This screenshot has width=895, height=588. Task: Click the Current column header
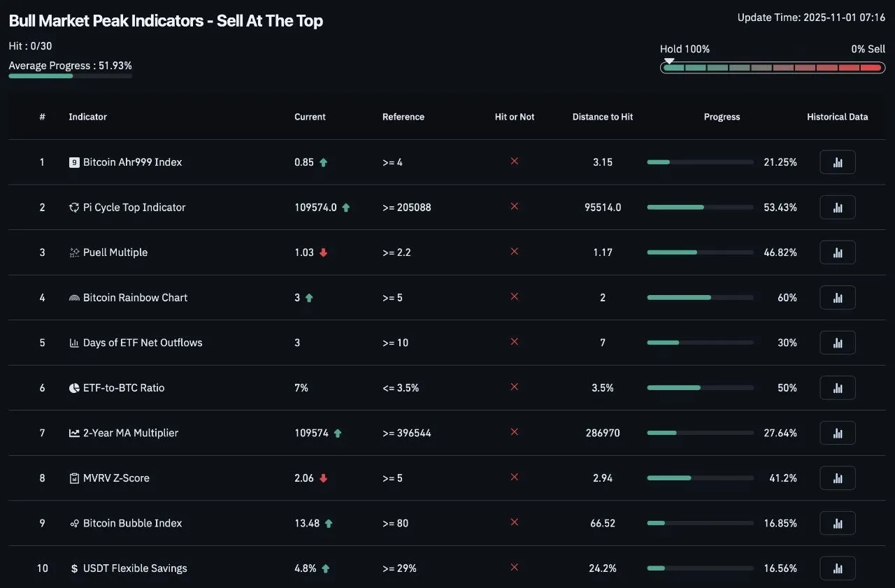coord(310,117)
